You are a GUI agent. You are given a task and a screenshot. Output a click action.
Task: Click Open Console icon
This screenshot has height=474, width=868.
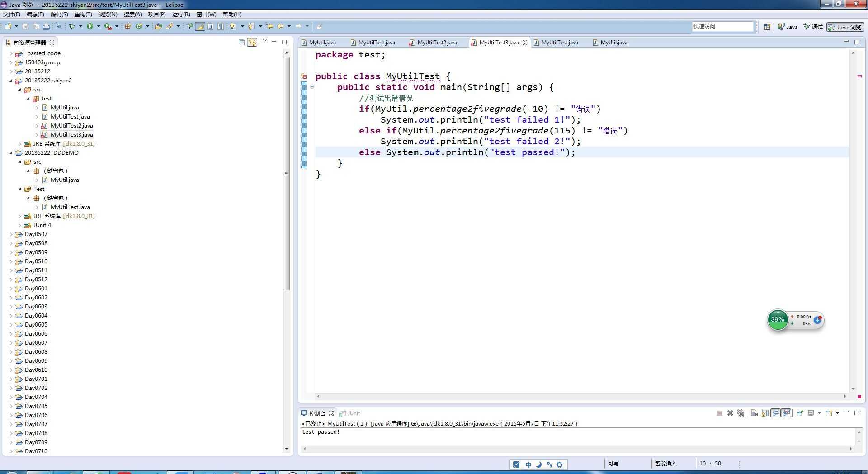click(x=829, y=413)
